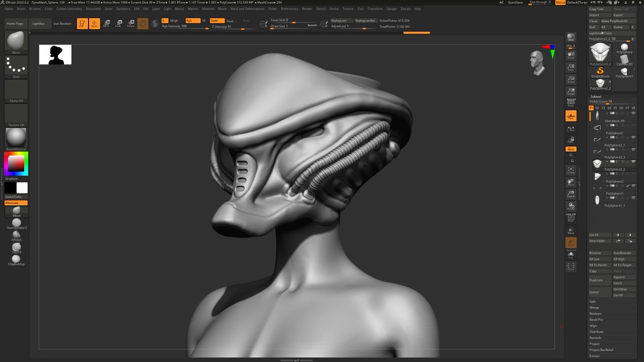644x362 pixels.
Task: Toggle the Zadd button
Action: coord(217,20)
